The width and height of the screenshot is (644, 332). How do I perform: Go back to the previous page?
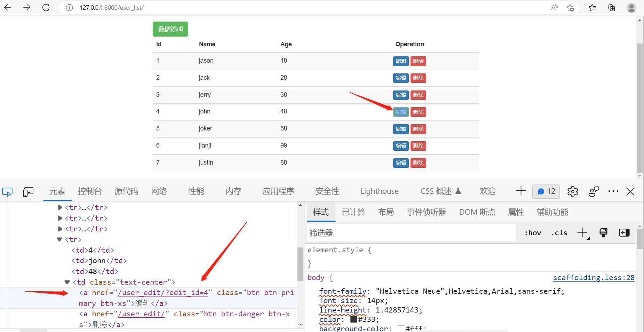(x=8, y=7)
